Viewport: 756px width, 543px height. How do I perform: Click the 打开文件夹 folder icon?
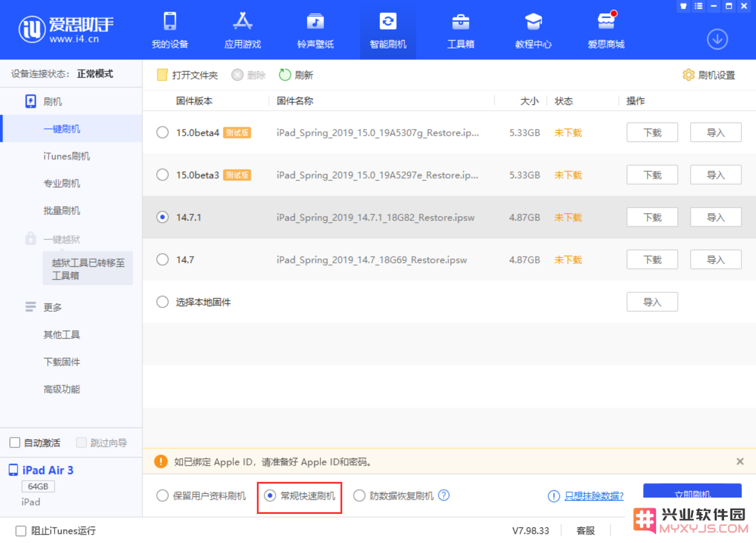click(x=162, y=75)
